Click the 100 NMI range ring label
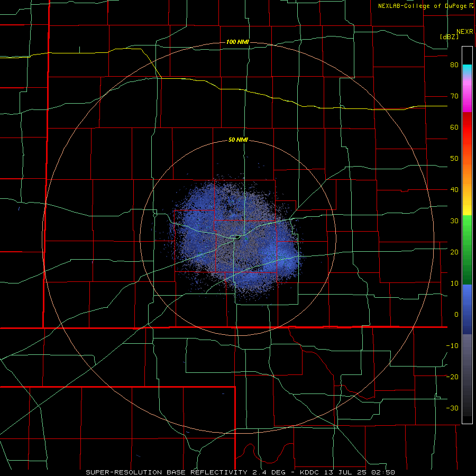The height and width of the screenshot is (476, 476). point(237,42)
